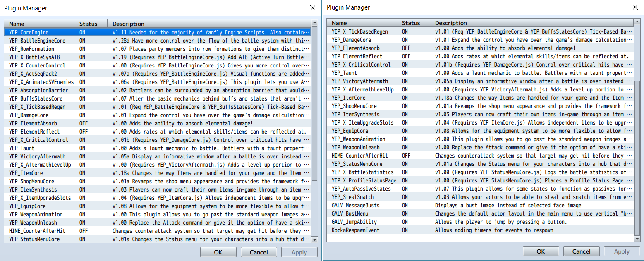
Task: Click the Name column header in the left window
Action: coord(39,24)
